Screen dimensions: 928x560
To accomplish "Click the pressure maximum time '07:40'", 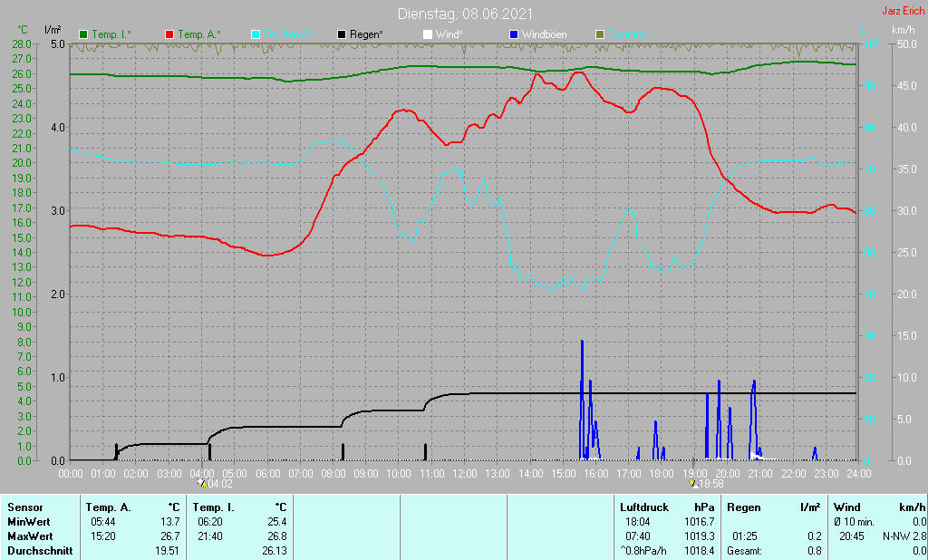I will point(637,536).
